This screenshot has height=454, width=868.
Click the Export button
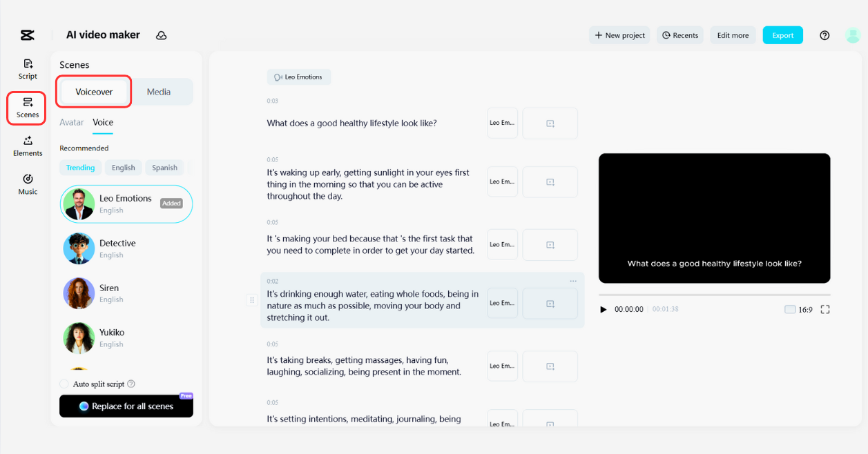(782, 35)
